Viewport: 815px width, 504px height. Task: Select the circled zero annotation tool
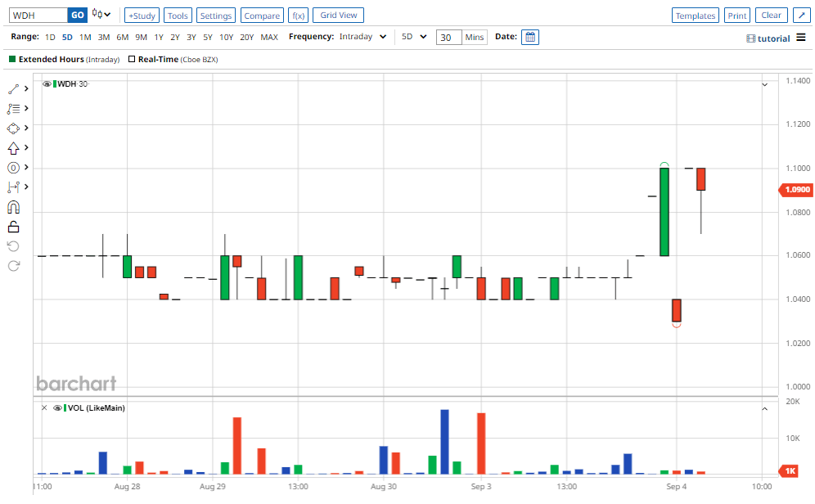(14, 168)
